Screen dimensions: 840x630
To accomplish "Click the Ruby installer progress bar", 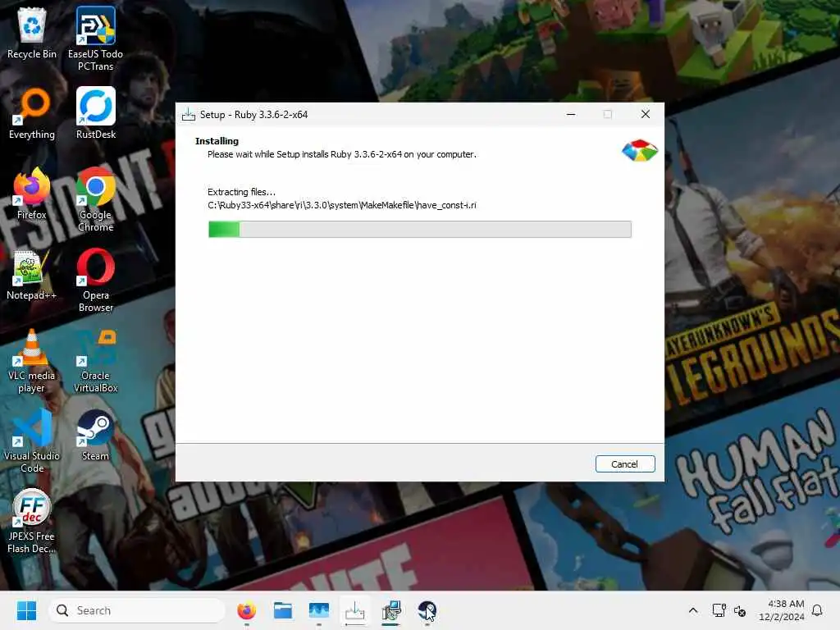I will [x=419, y=230].
